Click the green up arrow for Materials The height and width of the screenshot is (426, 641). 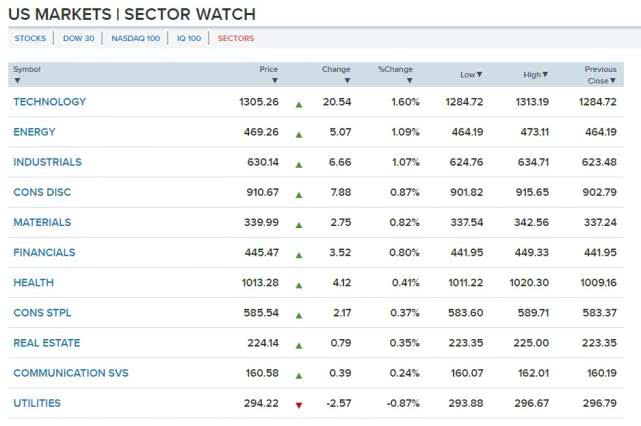tap(298, 224)
